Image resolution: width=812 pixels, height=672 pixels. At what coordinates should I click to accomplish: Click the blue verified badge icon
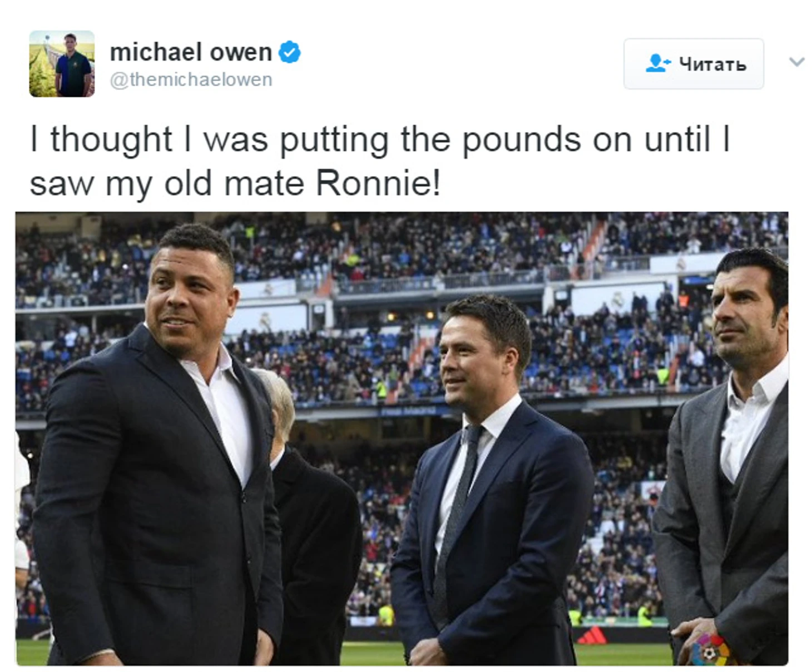[289, 52]
